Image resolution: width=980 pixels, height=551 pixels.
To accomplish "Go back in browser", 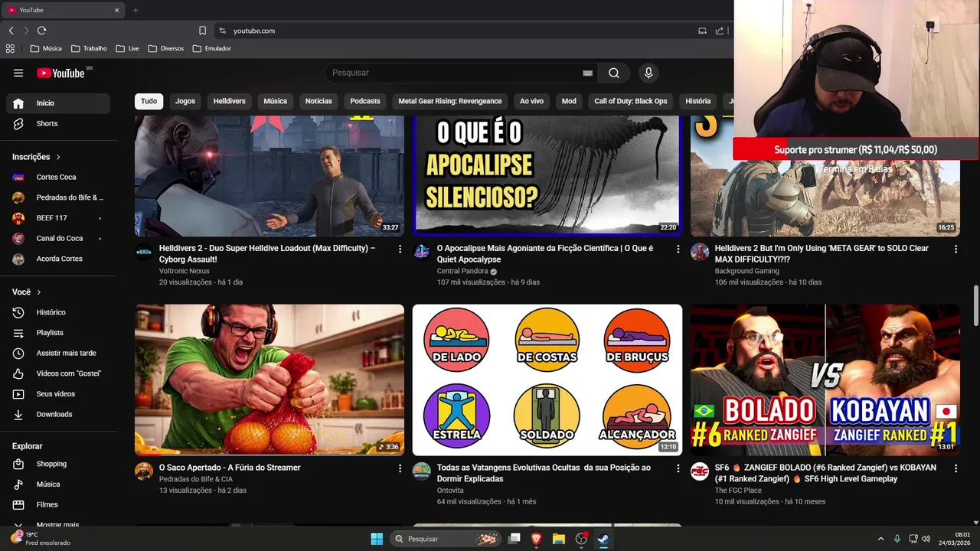I will click(x=11, y=31).
